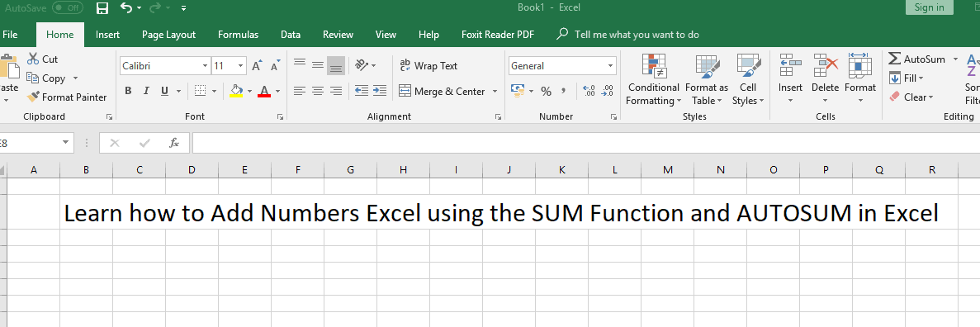Apply Comma Style format
Screen dimensions: 980x327
564,92
